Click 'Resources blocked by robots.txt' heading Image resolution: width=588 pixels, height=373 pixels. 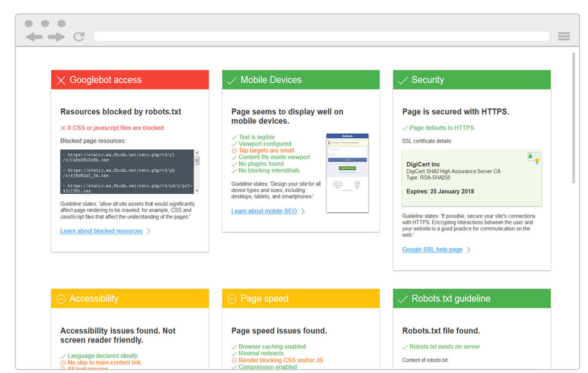pos(121,112)
